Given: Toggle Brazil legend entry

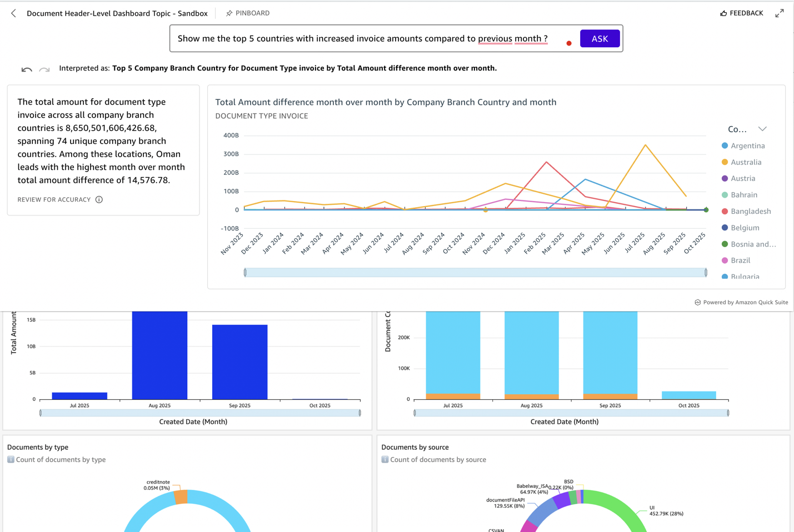Looking at the screenshot, I should point(740,260).
